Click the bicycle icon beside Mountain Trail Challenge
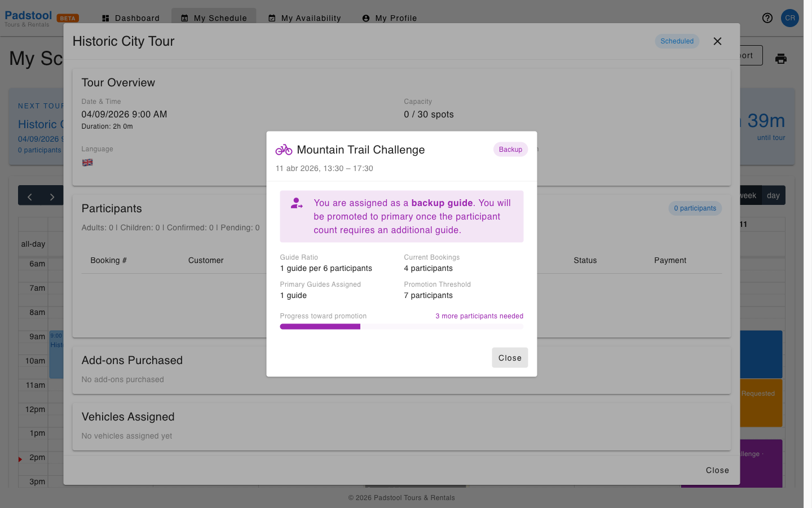The height and width of the screenshot is (508, 812). tap(284, 150)
